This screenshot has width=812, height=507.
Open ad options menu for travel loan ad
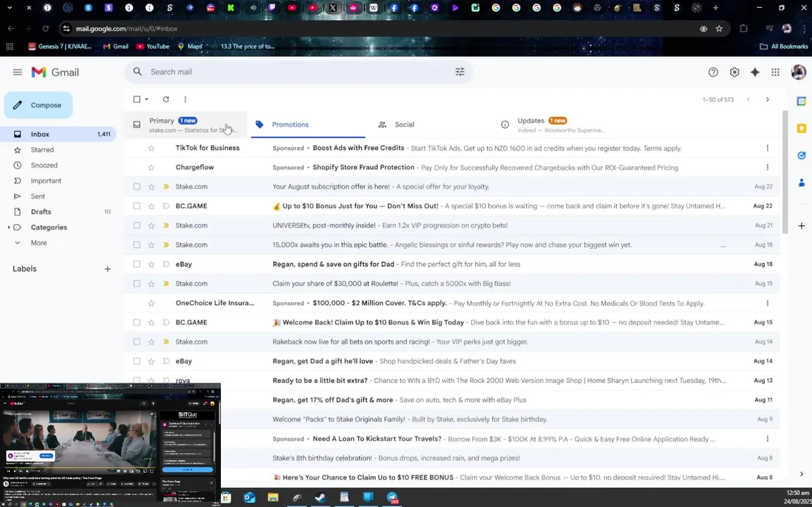(768, 439)
